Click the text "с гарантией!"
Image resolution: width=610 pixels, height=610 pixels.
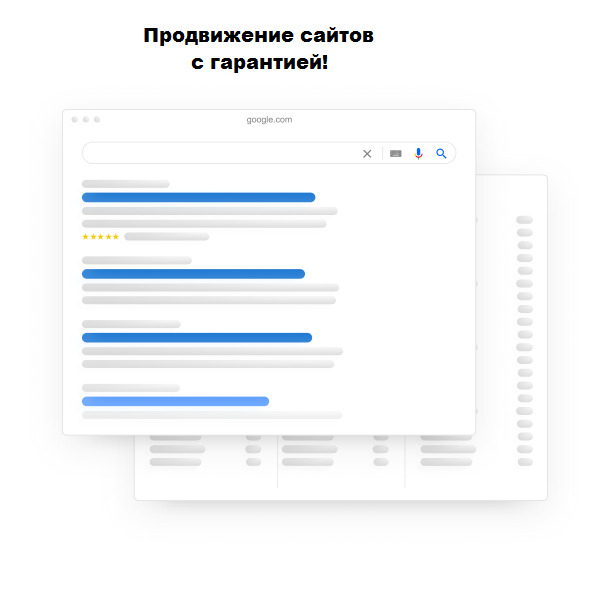pyautogui.click(x=259, y=62)
